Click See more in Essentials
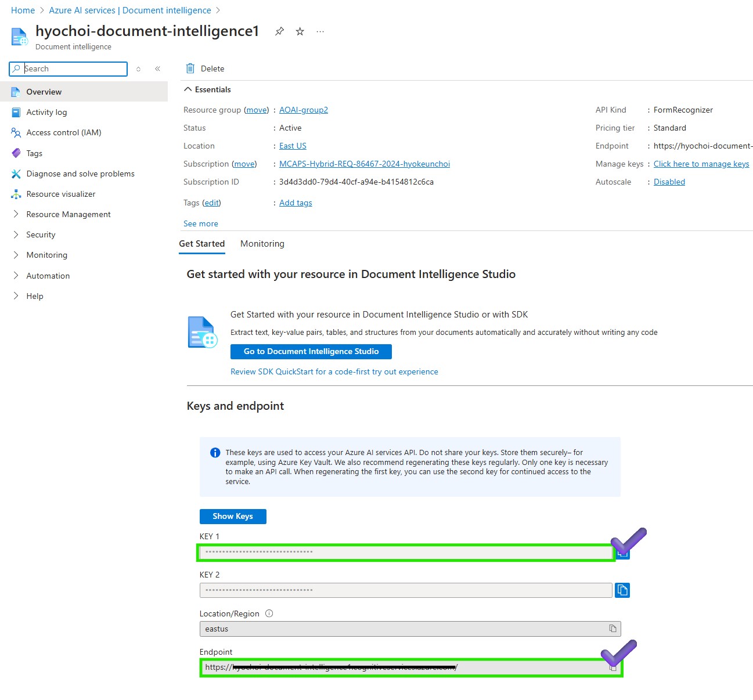This screenshot has height=700, width=753. pyautogui.click(x=201, y=223)
